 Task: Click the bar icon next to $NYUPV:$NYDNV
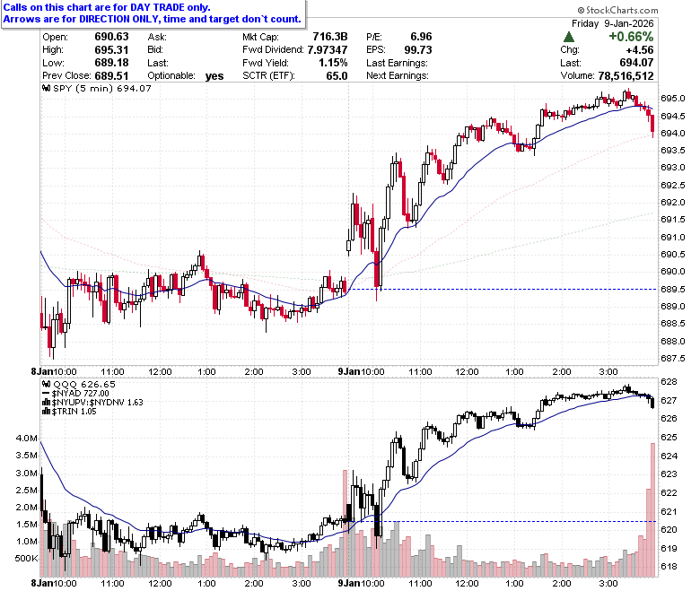46,402
